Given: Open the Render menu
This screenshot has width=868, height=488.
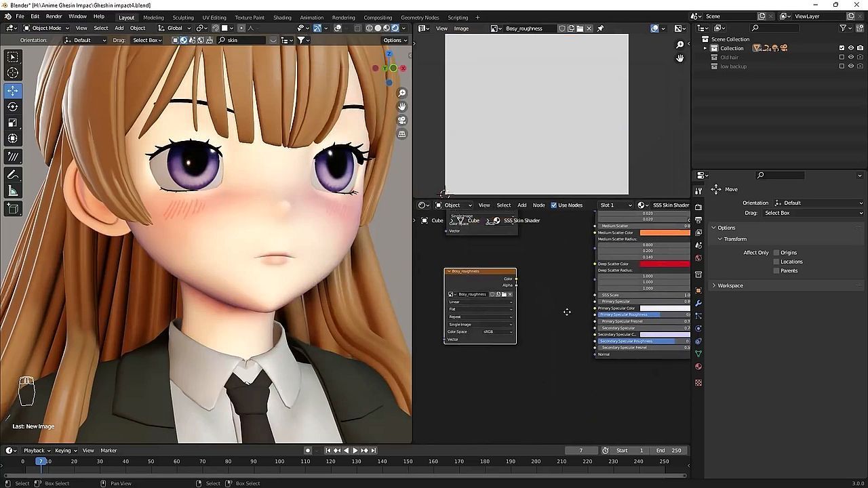Looking at the screenshot, I should (x=54, y=16).
